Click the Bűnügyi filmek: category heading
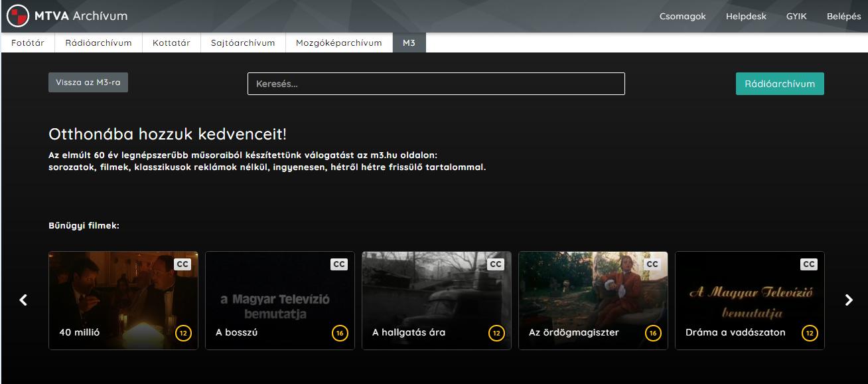The width and height of the screenshot is (868, 384). 84,226
